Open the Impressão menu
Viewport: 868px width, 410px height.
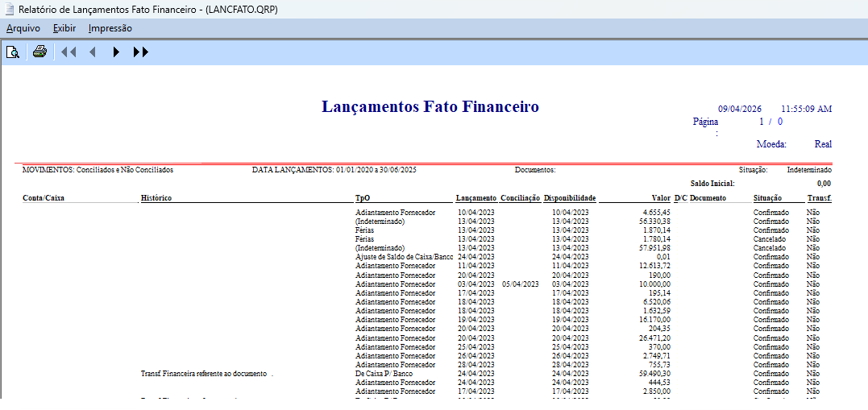coord(110,28)
